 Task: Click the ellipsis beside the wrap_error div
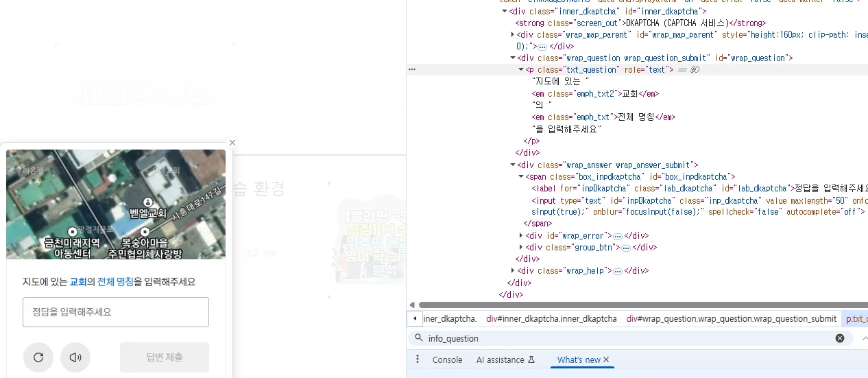617,236
